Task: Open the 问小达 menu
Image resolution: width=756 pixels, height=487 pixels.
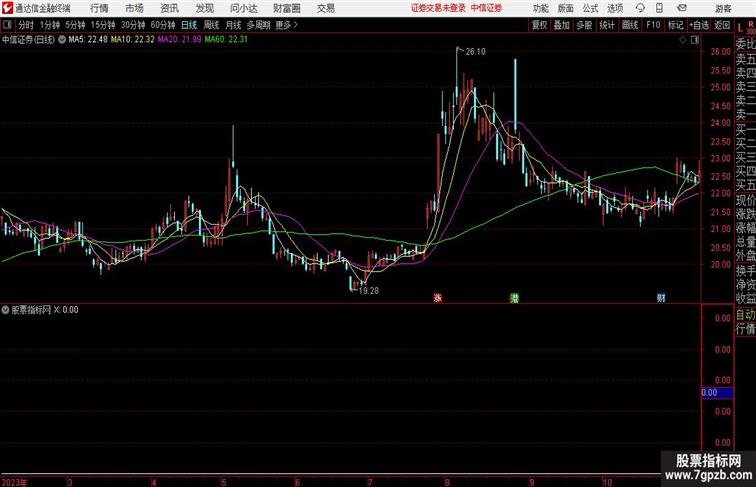Action: coord(244,8)
